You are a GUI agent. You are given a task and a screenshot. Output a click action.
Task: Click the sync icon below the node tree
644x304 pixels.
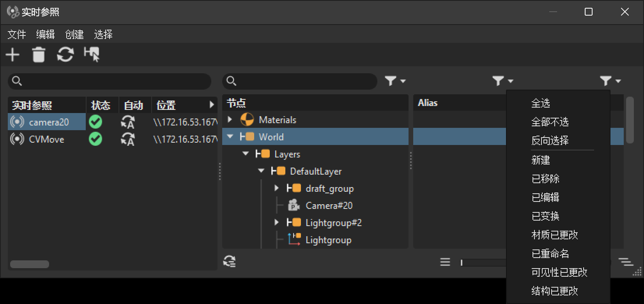click(x=230, y=262)
